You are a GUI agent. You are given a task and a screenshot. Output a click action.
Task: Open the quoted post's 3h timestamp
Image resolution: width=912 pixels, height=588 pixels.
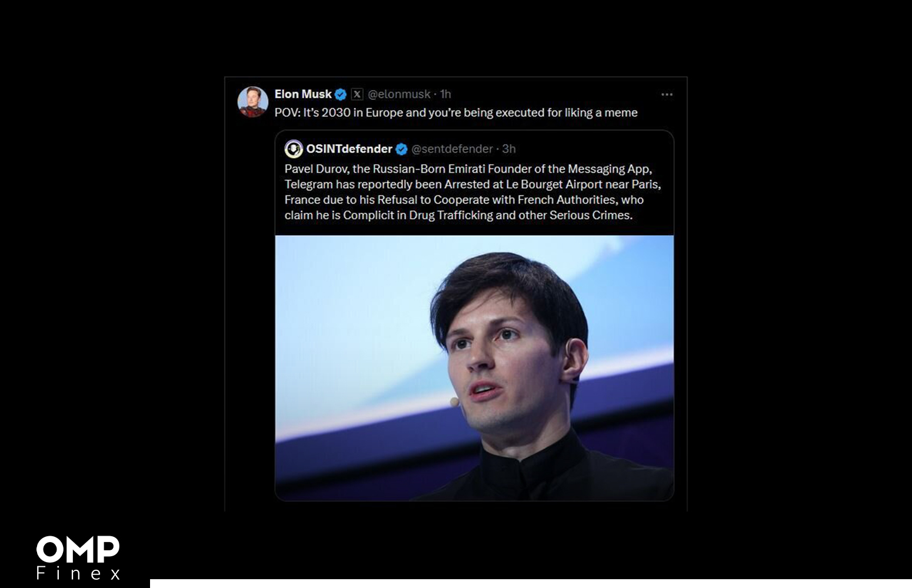[x=509, y=149]
